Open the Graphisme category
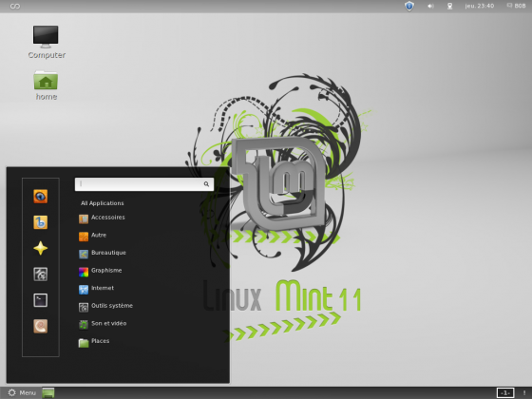The width and height of the screenshot is (532, 399). 106,271
